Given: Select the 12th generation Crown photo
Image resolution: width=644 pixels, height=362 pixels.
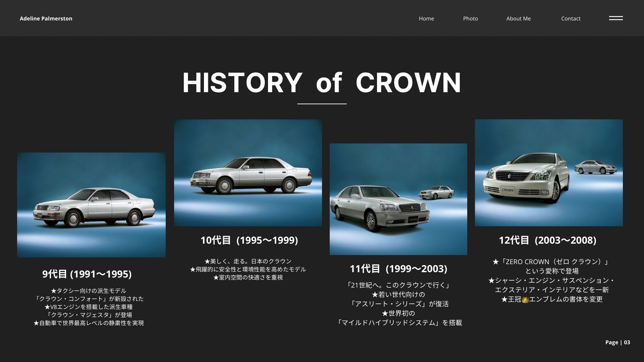Looking at the screenshot, I should click(x=549, y=173).
